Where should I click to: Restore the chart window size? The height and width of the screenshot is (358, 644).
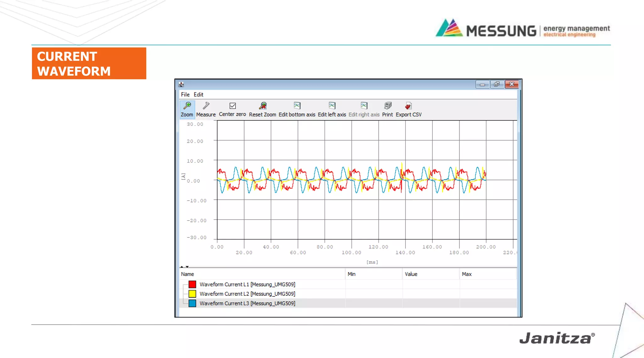pos(497,84)
